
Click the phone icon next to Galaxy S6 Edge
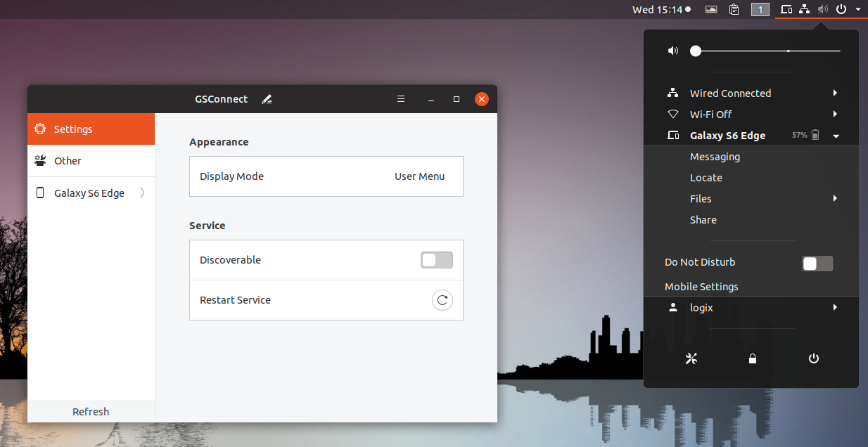[x=40, y=193]
